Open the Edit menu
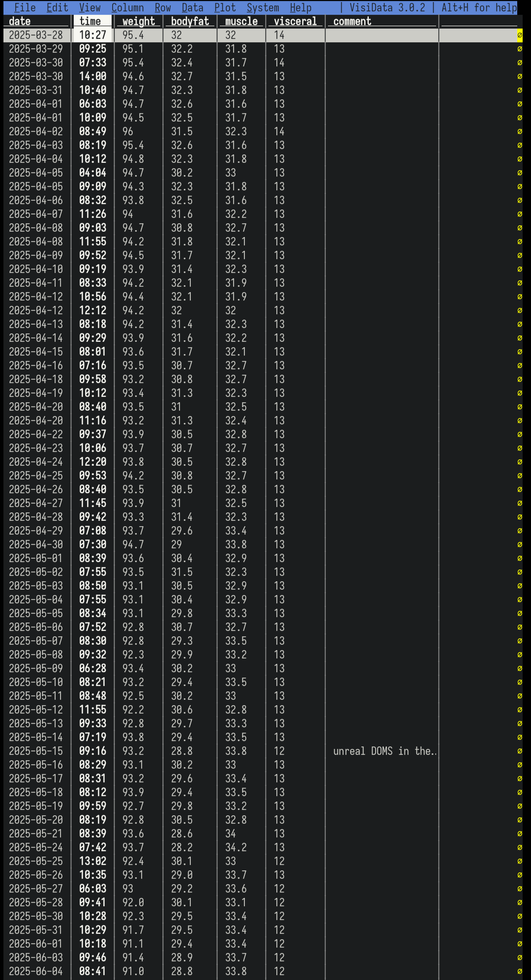The image size is (531, 980). pyautogui.click(x=57, y=7)
